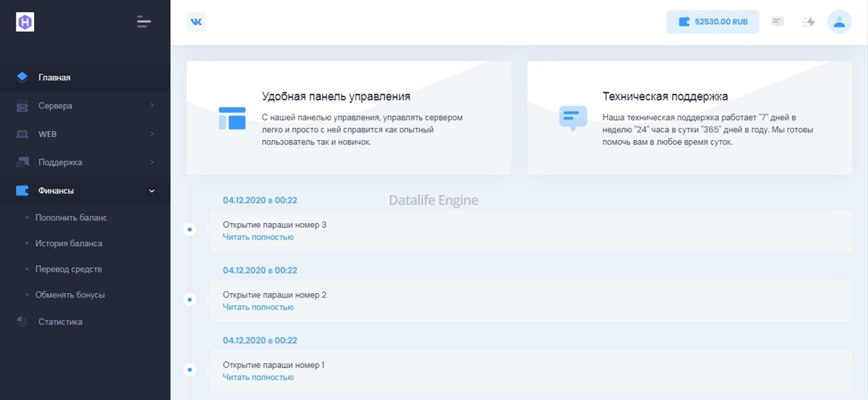Click the 52530.00 RUB balance button
Screen dimensions: 868x400
[x=713, y=22]
